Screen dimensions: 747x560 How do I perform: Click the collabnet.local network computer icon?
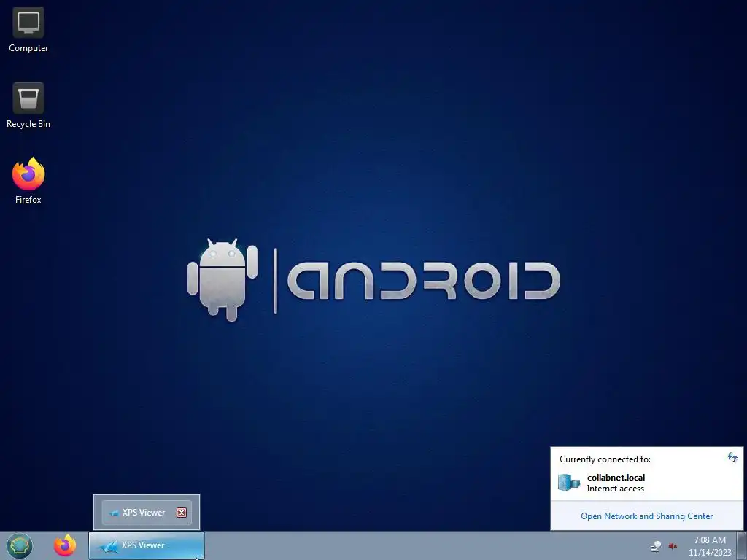[569, 483]
